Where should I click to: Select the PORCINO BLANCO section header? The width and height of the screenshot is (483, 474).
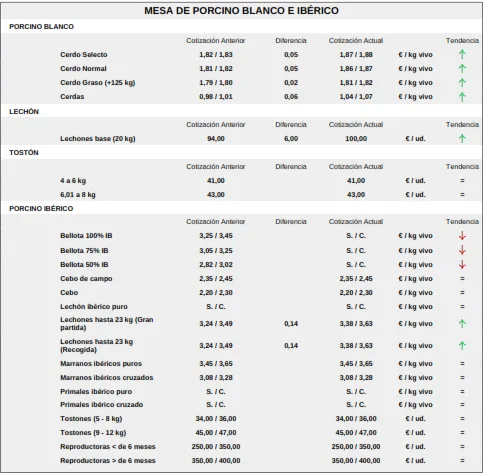point(41,27)
